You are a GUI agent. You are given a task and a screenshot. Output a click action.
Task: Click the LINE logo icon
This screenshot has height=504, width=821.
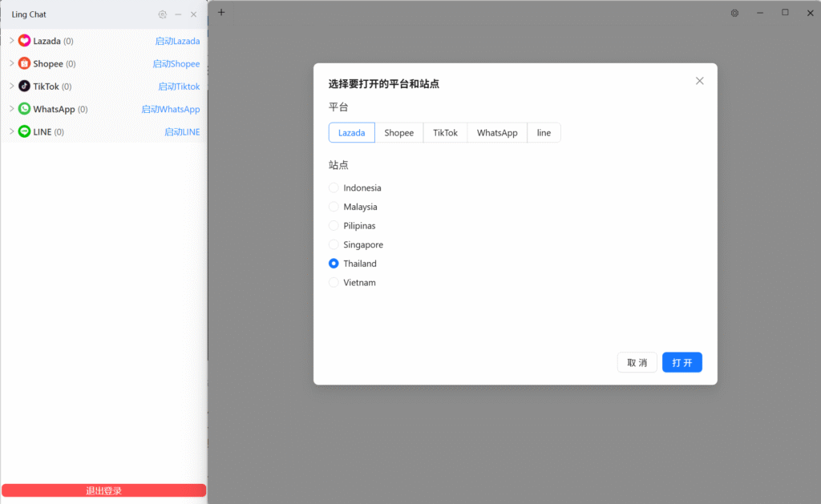pyautogui.click(x=24, y=131)
